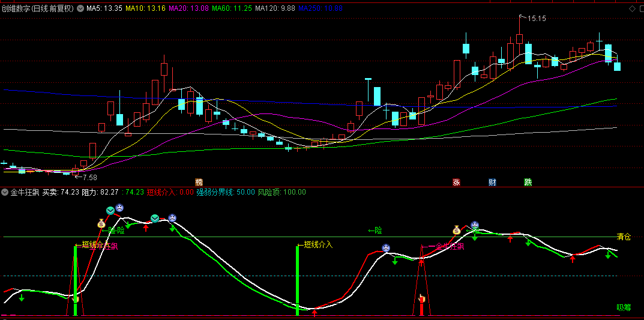Click the red up arrow between checkmarks
Screen dimensions: 644x320
click(x=145, y=228)
